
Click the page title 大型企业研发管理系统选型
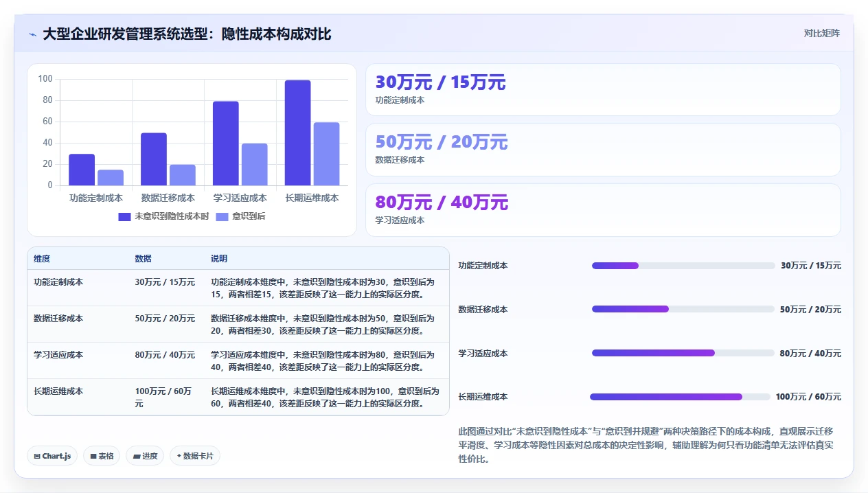[187, 34]
